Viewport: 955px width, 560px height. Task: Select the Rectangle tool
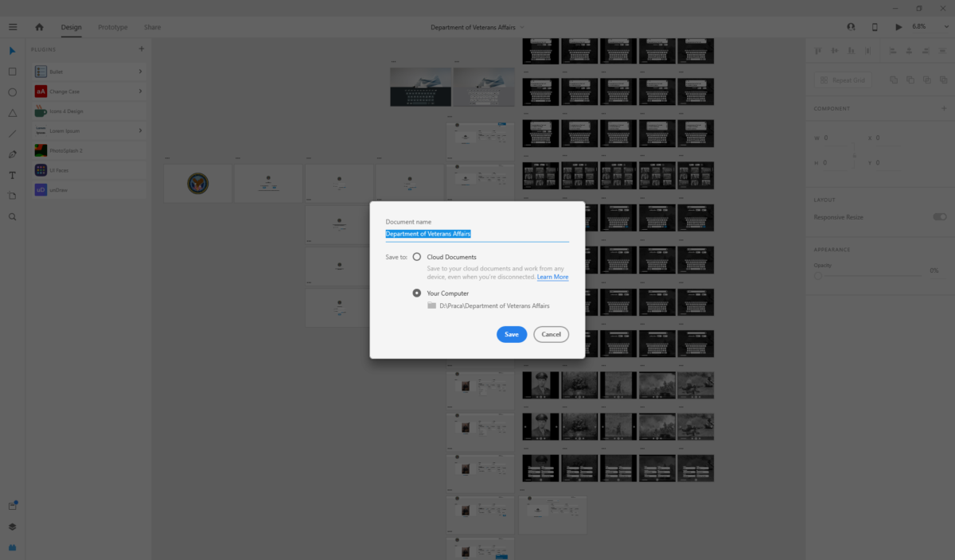(12, 72)
